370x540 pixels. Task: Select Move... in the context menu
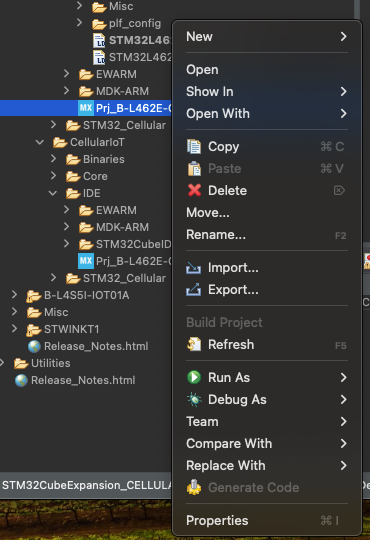[267, 212]
